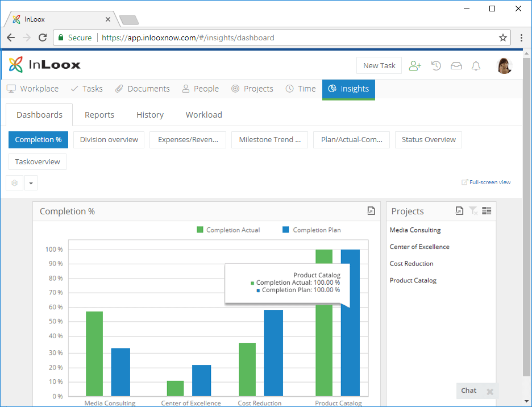Image resolution: width=532 pixels, height=407 pixels.
Task: Open the Tasks menu
Action: click(86, 89)
